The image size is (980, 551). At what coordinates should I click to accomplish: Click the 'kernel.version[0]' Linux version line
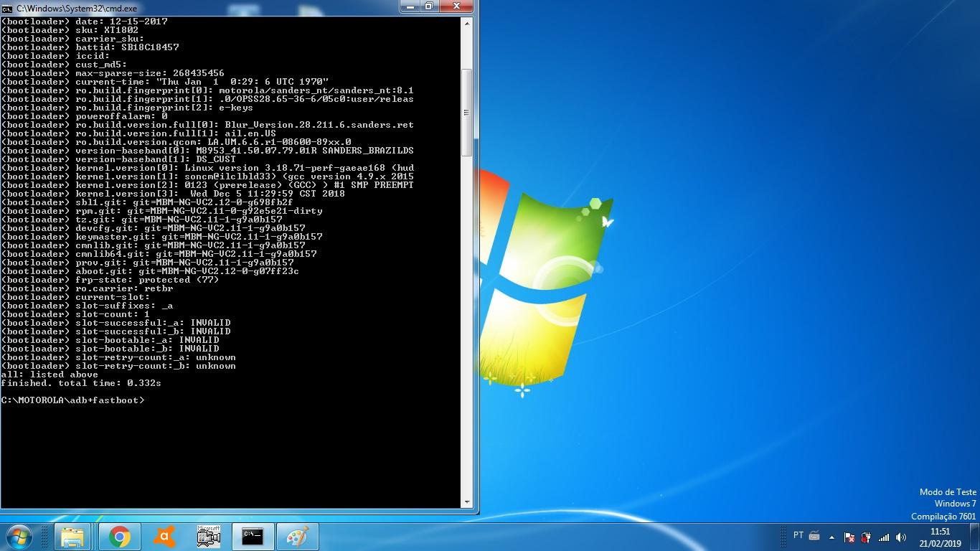click(x=207, y=168)
